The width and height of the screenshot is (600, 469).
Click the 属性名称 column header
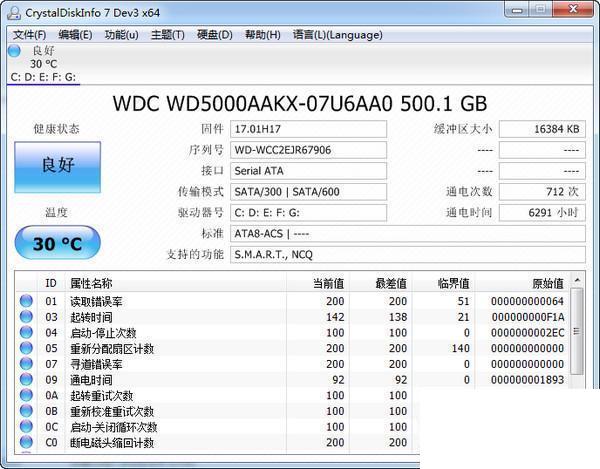click(176, 283)
